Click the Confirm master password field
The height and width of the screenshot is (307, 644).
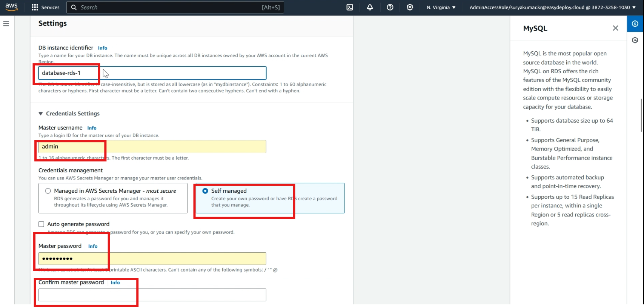pyautogui.click(x=152, y=295)
